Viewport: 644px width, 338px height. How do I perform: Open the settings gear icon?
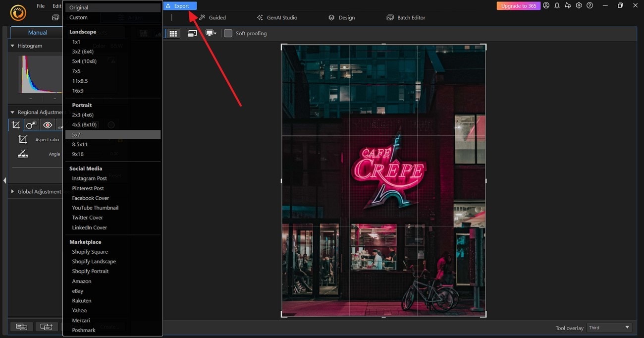(x=579, y=5)
